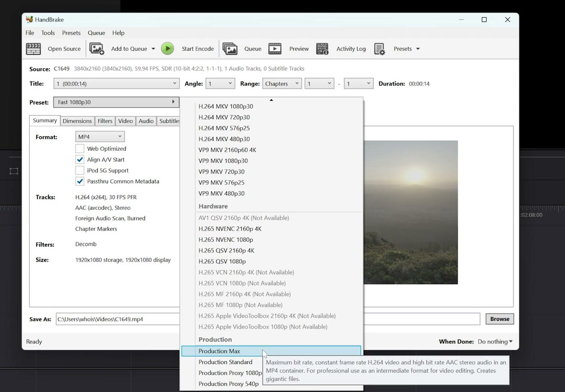Choose Production Max preset
The width and height of the screenshot is (565, 392).
click(x=271, y=351)
